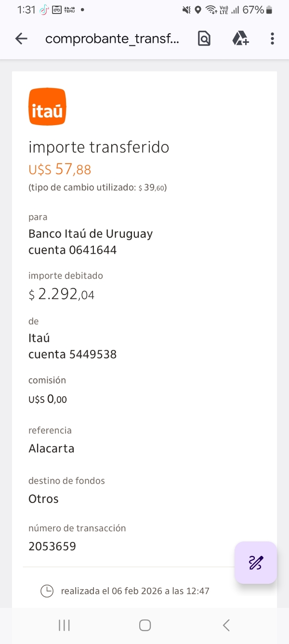Tap the clock icon beside transaction date
The width and height of the screenshot is (289, 644).
[x=47, y=591]
